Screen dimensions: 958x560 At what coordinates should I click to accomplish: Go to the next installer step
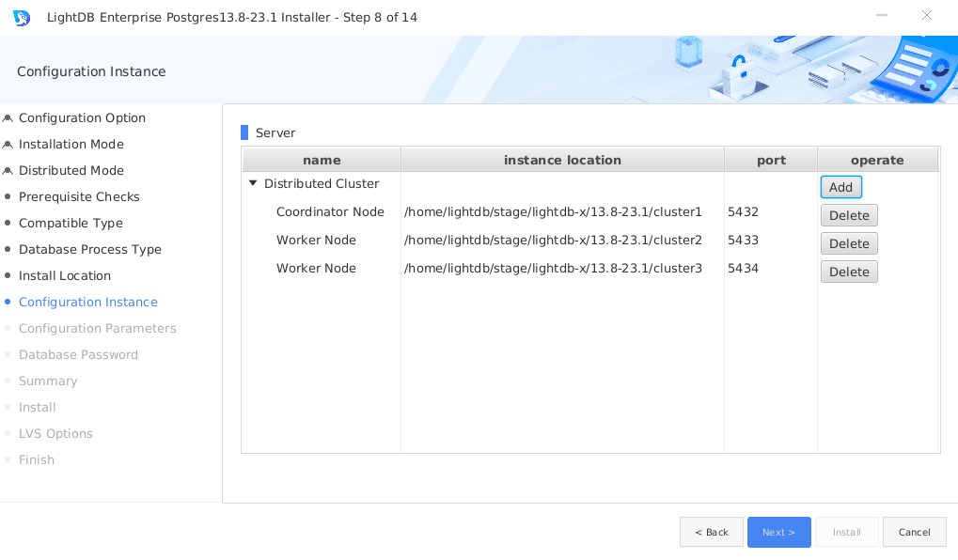[779, 532]
